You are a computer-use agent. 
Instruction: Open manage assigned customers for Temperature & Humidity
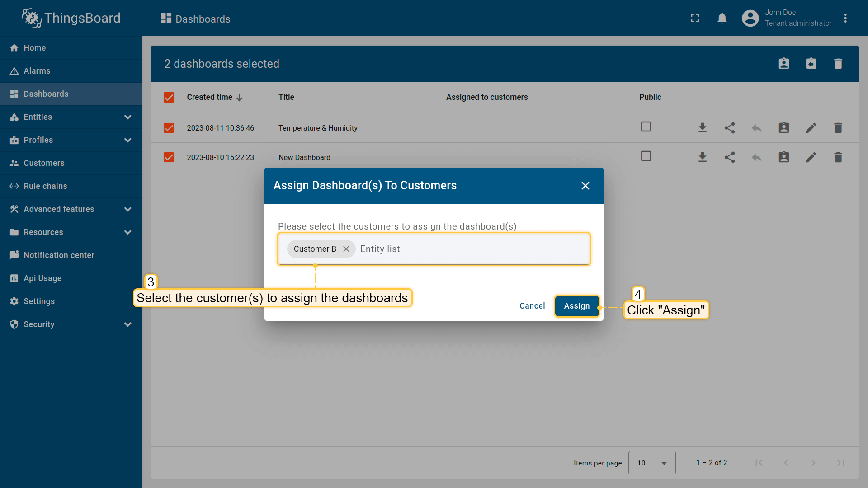click(783, 128)
